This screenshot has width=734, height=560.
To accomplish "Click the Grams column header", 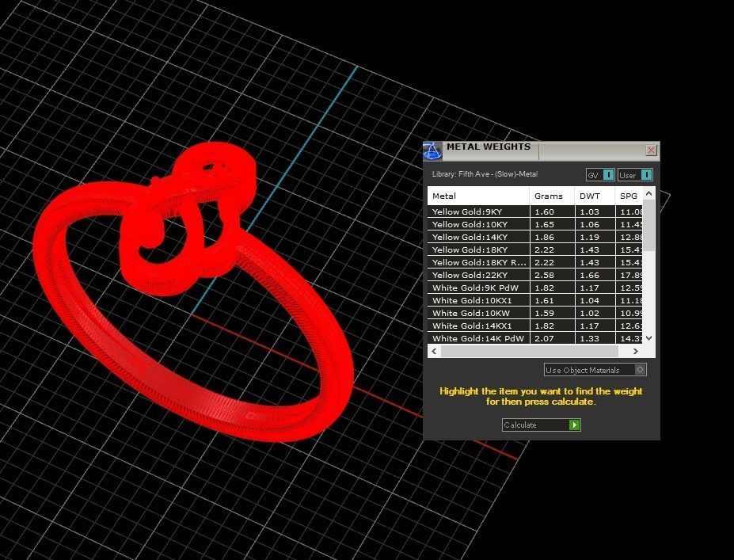I will pos(552,196).
